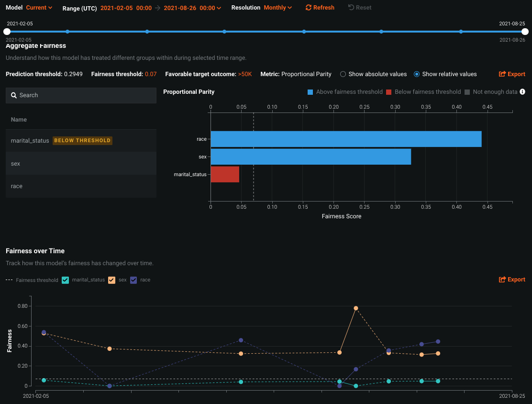Toggle the race series checkbox

point(133,280)
